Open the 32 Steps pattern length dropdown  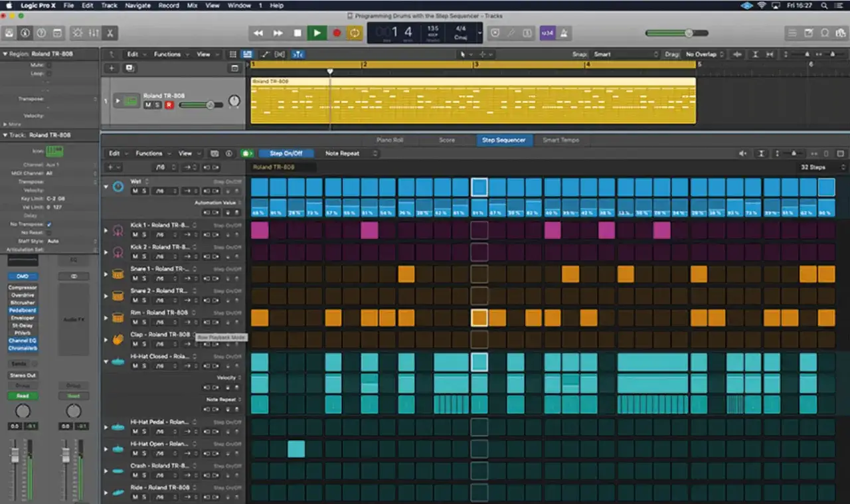click(823, 167)
